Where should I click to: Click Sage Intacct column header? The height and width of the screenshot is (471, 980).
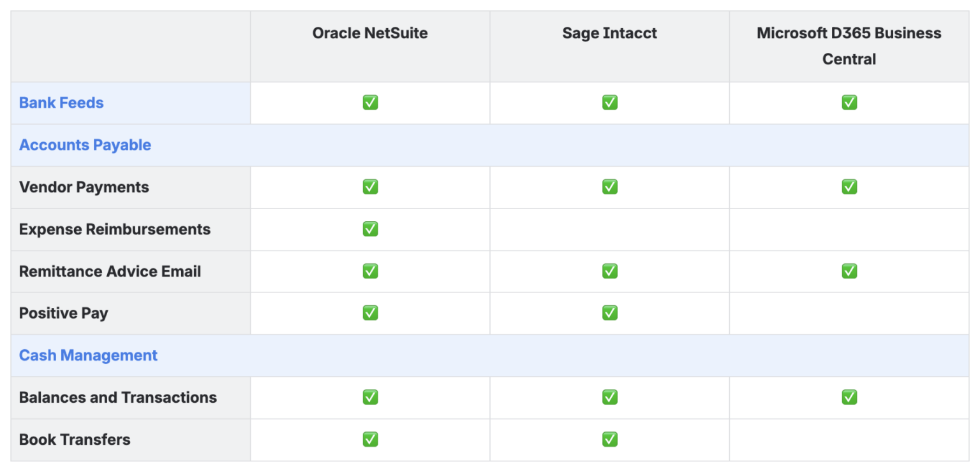click(x=609, y=33)
